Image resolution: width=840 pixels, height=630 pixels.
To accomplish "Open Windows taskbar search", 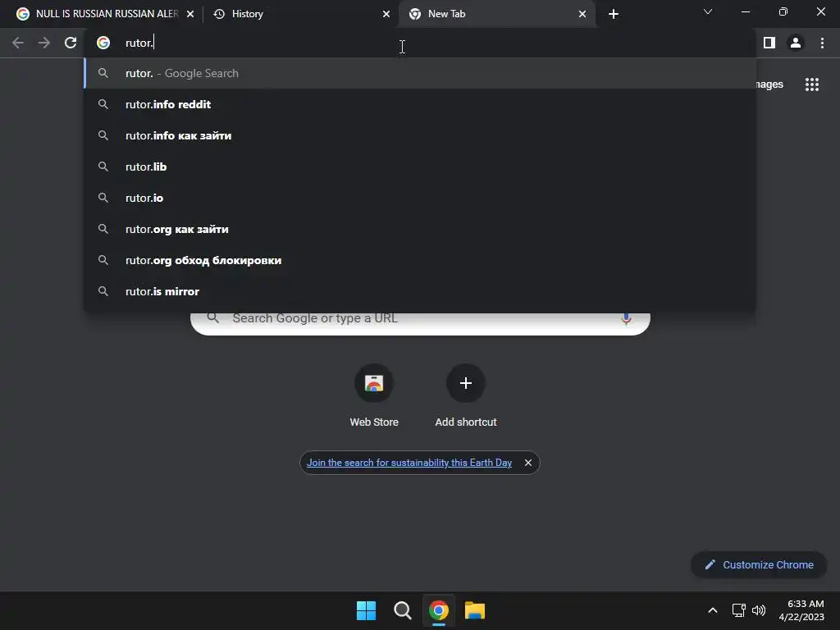I will (402, 610).
